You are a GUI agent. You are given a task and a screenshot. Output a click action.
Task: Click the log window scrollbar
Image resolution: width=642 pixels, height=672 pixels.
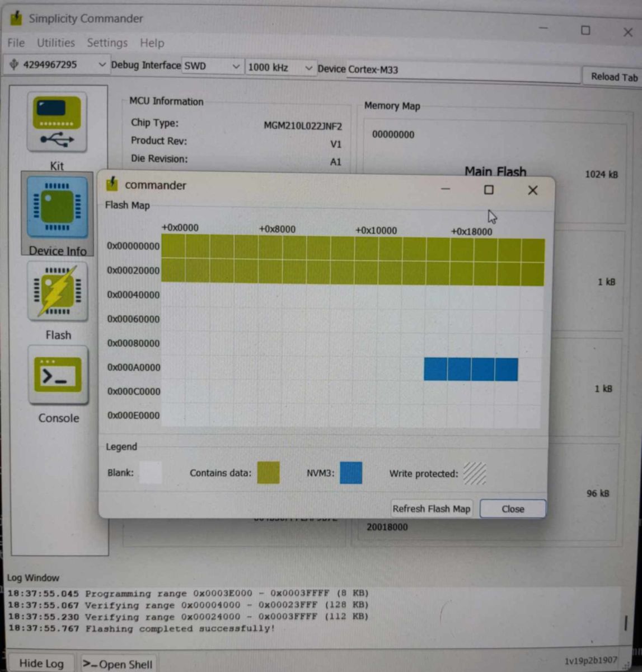[x=626, y=623]
